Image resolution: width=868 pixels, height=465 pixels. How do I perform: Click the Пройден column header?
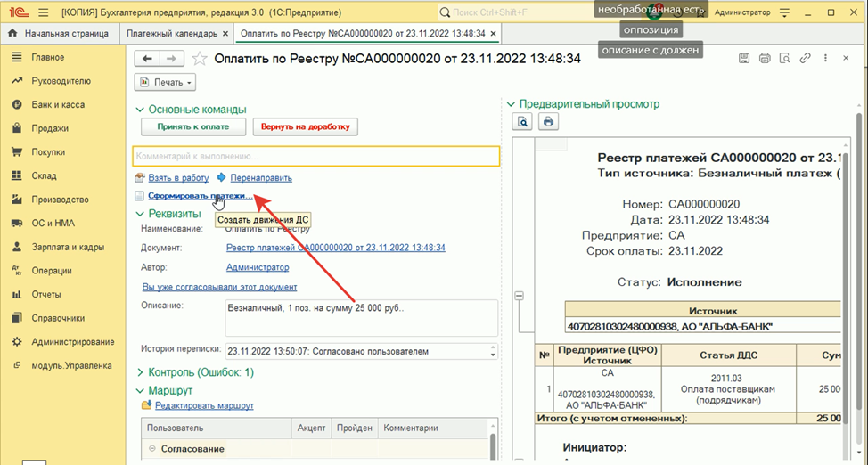click(x=355, y=428)
